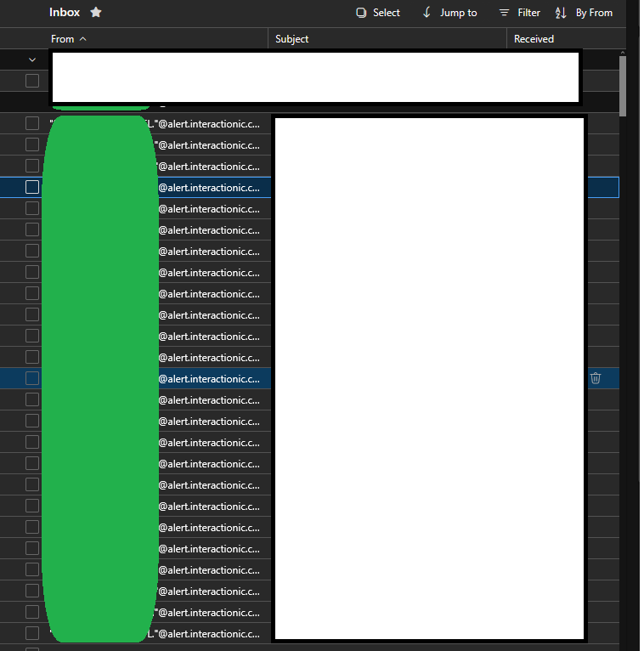The height and width of the screenshot is (651, 644).
Task: Collapse the first sender group chevron
Action: [32, 59]
